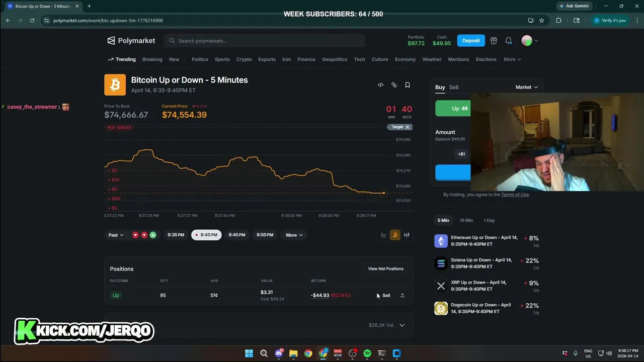Reload the page in Chrome

[32, 20]
